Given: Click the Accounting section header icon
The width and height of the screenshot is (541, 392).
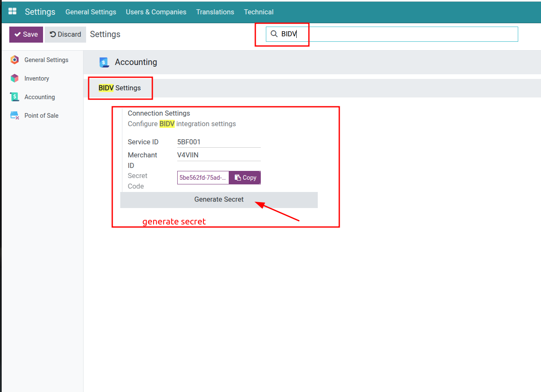Looking at the screenshot, I should (104, 62).
